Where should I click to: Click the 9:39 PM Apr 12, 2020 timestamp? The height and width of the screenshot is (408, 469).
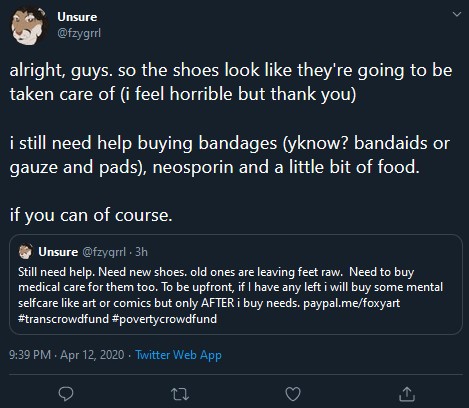point(67,355)
